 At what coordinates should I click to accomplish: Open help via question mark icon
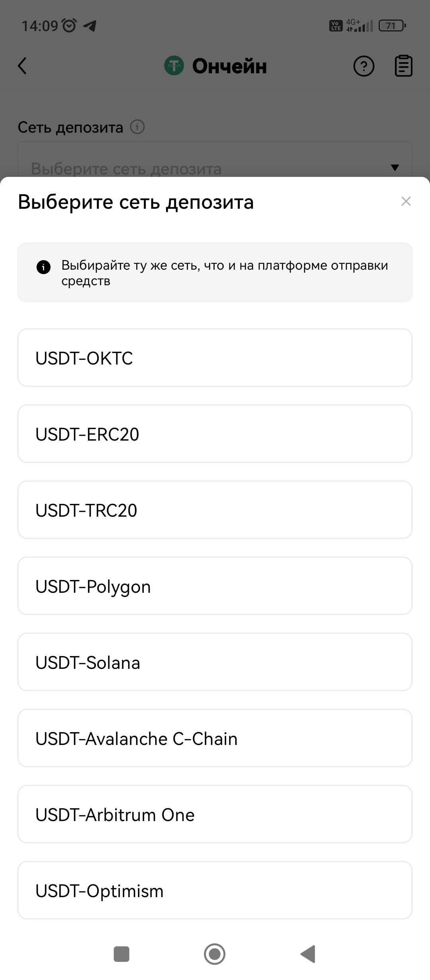pyautogui.click(x=364, y=66)
